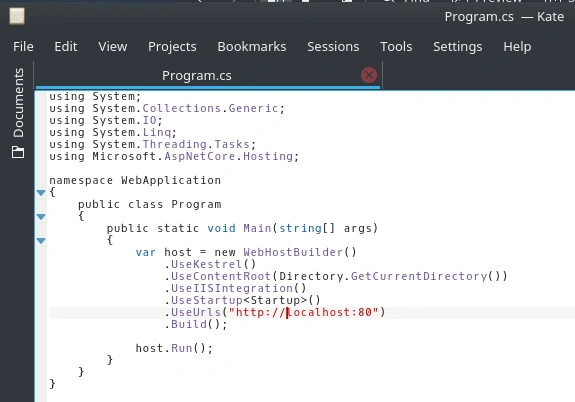Open the Sessions menu
Viewport: 575px width, 402px height.
[333, 47]
